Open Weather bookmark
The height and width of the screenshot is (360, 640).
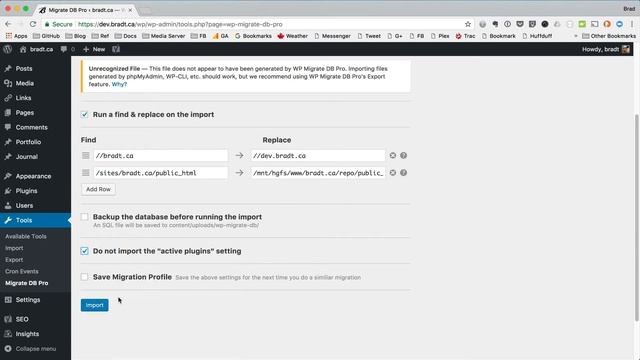293,36
